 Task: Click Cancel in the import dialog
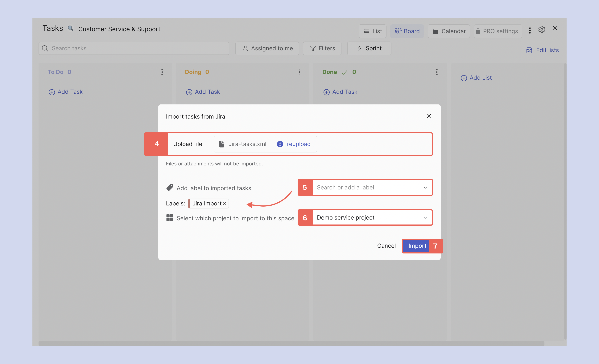[x=386, y=246]
